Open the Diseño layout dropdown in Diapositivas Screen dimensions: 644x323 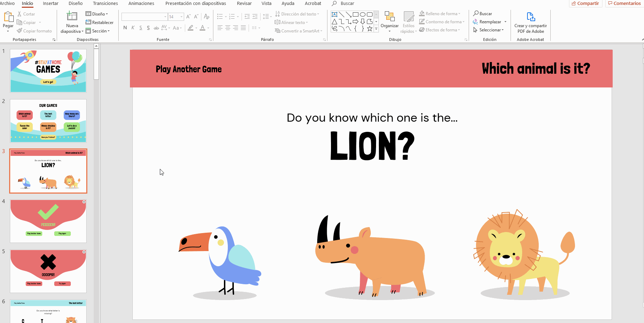97,14
